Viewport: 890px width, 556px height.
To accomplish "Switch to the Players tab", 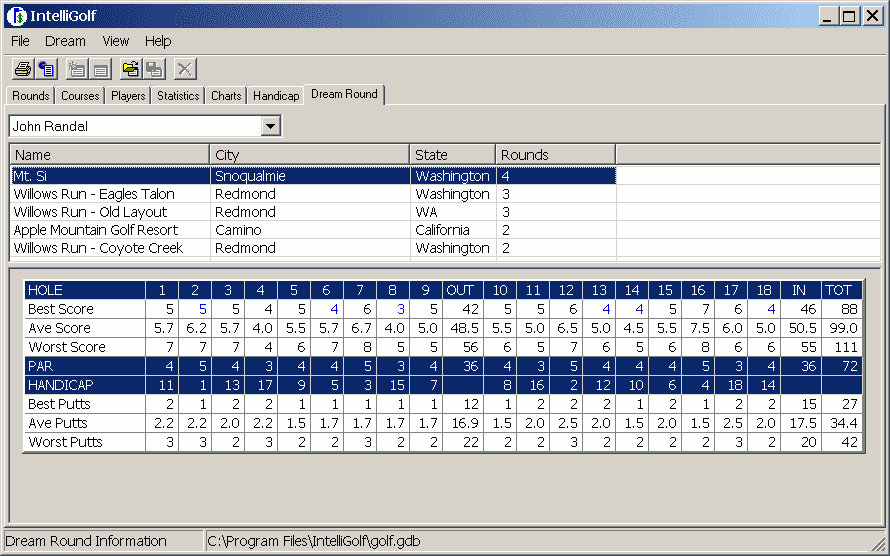I will coord(128,96).
